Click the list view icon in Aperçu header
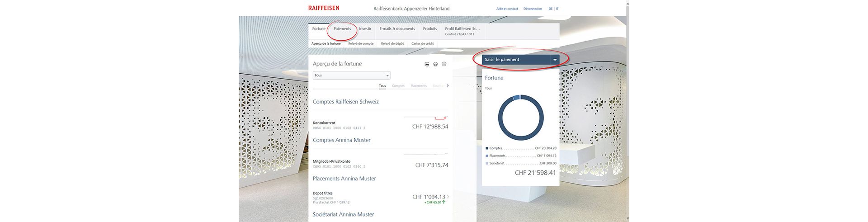This screenshot has width=868, height=222. [x=426, y=64]
